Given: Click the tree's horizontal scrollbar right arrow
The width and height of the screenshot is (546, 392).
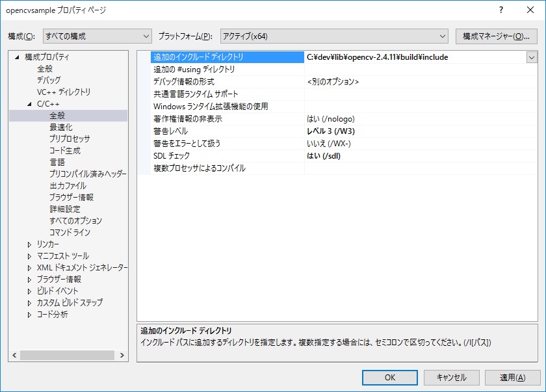Looking at the screenshot, I should tap(123, 356).
